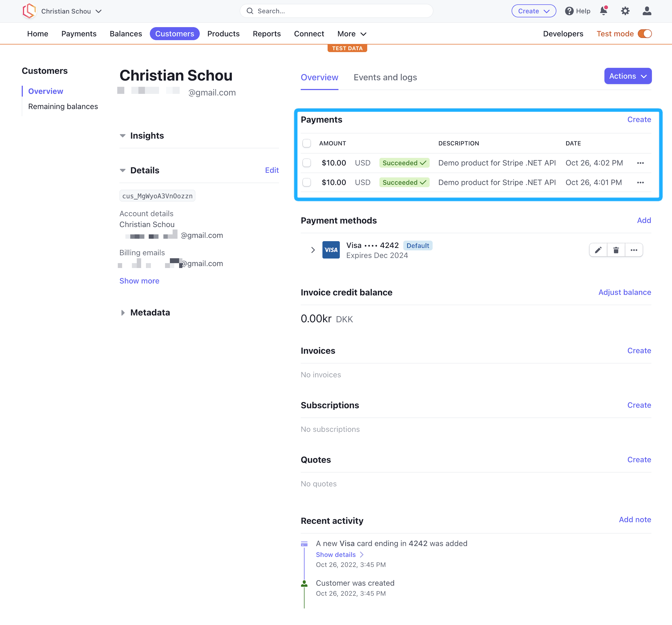Check the first payment row checkbox
Image resolution: width=672 pixels, height=625 pixels.
[x=307, y=163]
